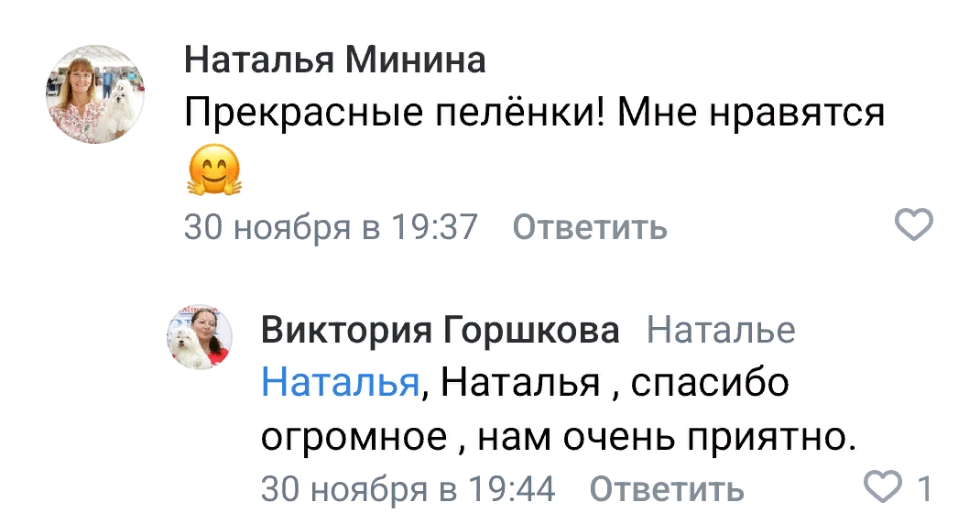The width and height of the screenshot is (980, 524).
Task: Open Виктория Горшкова's profile avatar
Action: 199,338
